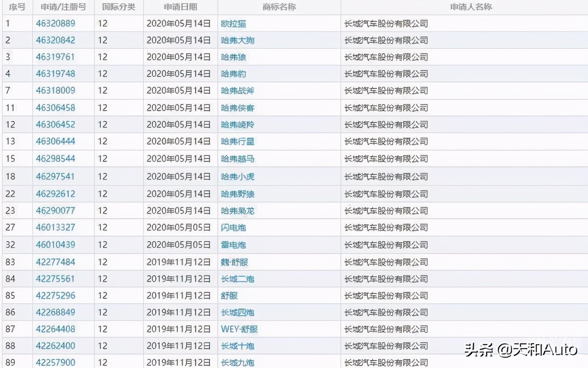Open application number 46306458

(55, 107)
